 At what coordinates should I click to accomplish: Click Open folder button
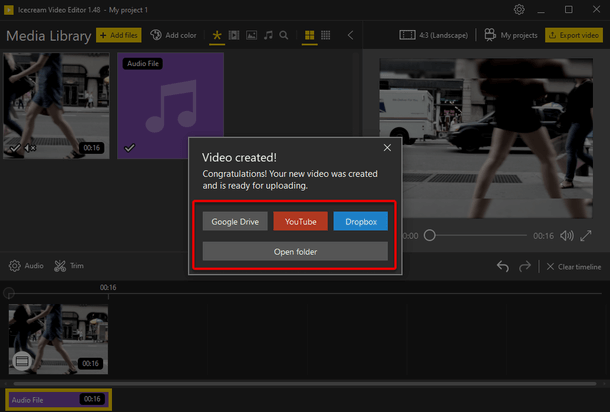pyautogui.click(x=295, y=252)
